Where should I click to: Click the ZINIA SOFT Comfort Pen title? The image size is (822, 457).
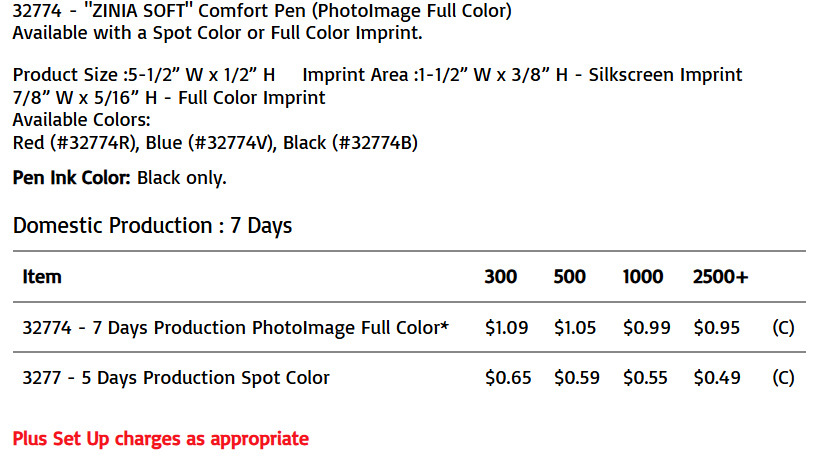tap(262, 10)
